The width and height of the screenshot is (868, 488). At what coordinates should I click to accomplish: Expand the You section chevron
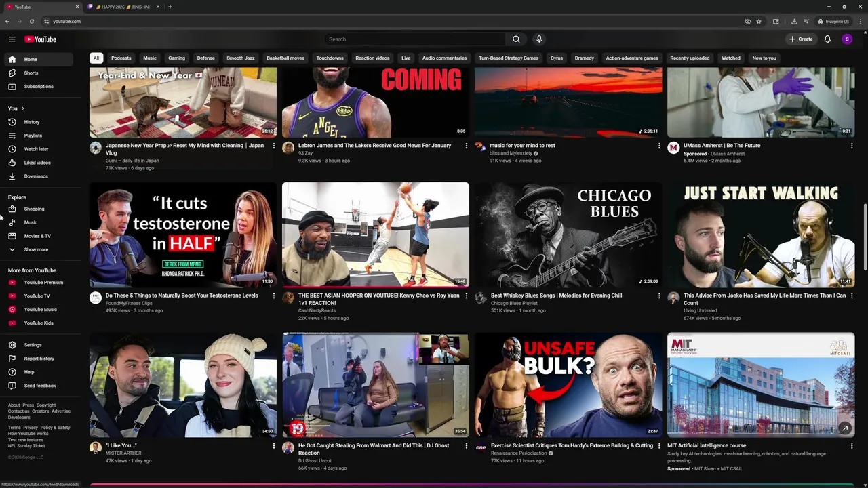pyautogui.click(x=22, y=108)
